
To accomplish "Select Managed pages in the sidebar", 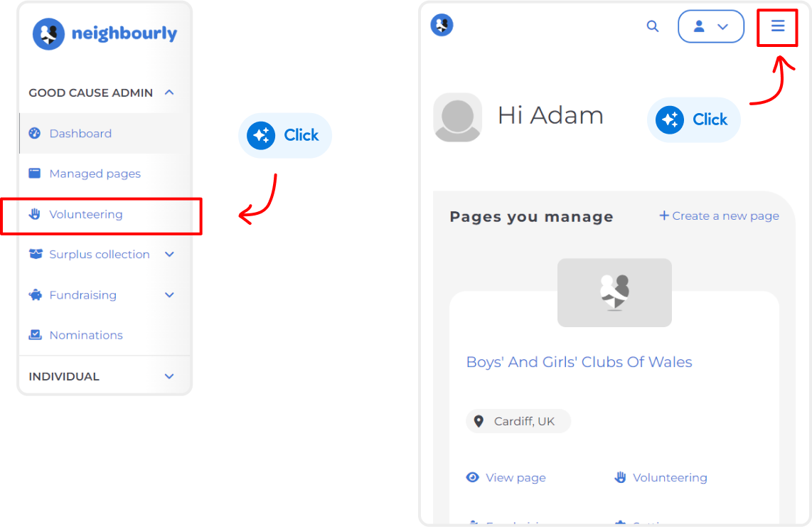I will (95, 174).
